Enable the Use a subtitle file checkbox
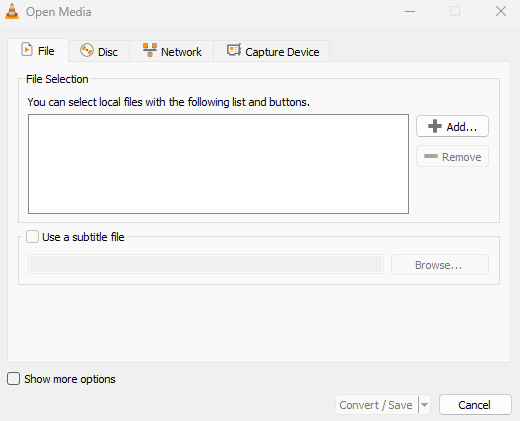Viewport: 520px width, 421px height. tap(32, 237)
